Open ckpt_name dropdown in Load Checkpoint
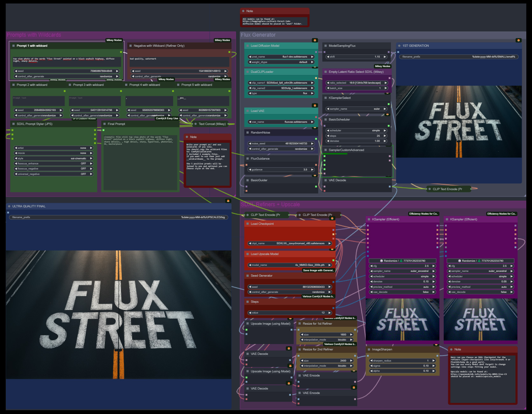Image resolution: width=532 pixels, height=414 pixels. click(x=290, y=244)
